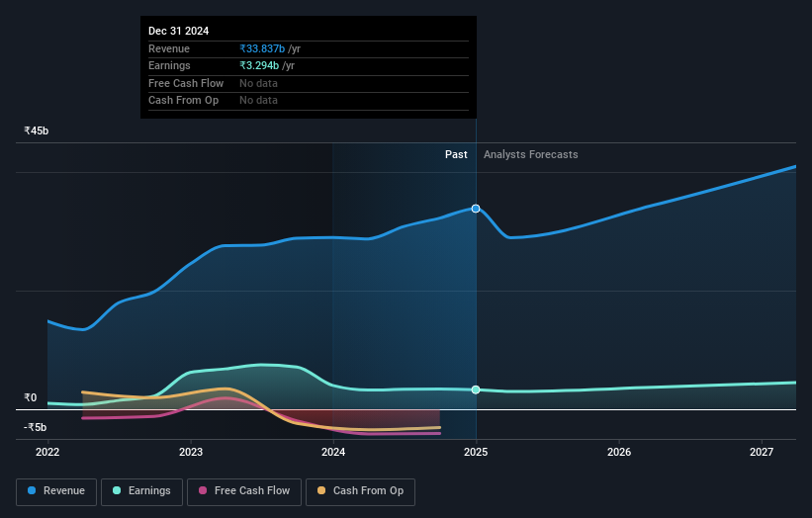812x518 pixels.
Task: Click the Earnings row label in tooltip
Action: tap(169, 65)
